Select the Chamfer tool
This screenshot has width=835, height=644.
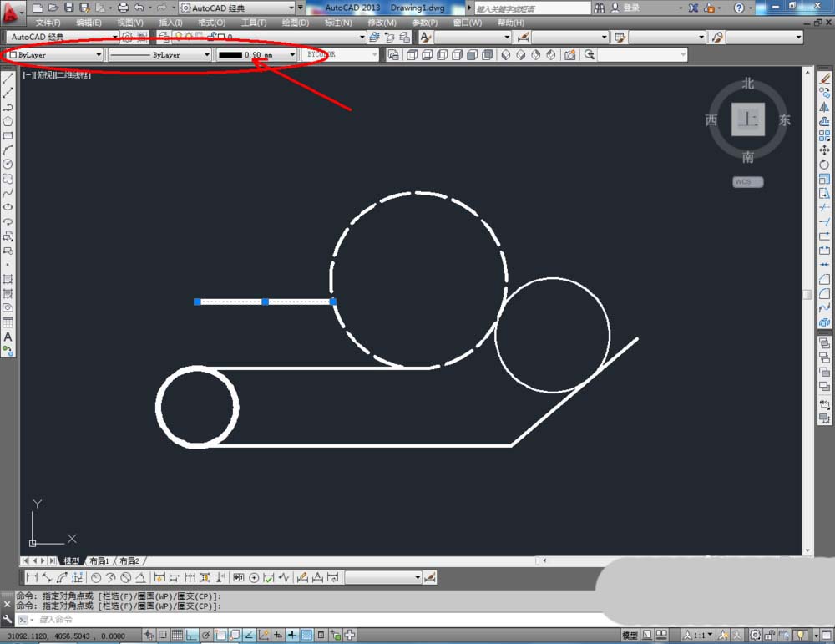click(x=824, y=279)
